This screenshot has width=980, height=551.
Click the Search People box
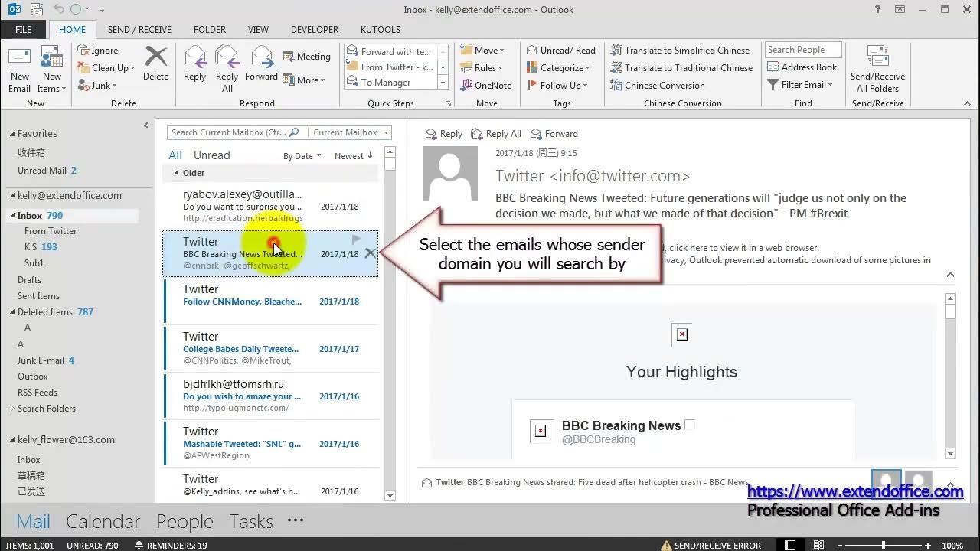pyautogui.click(x=803, y=50)
